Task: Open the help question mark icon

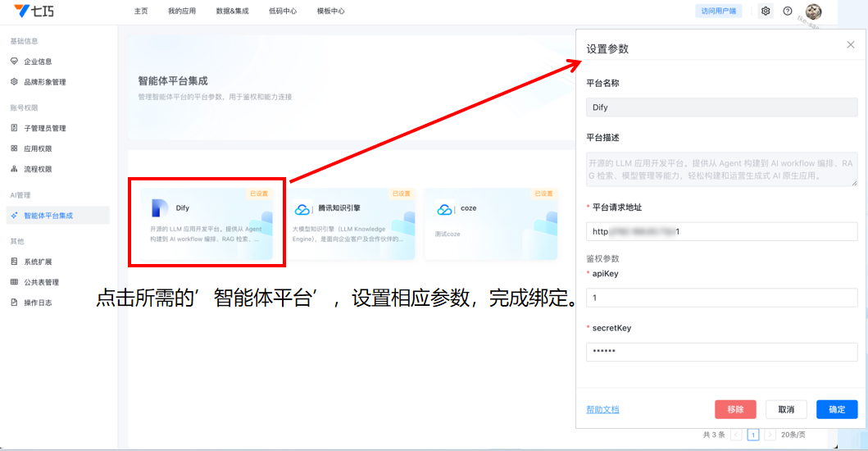Action: [788, 11]
